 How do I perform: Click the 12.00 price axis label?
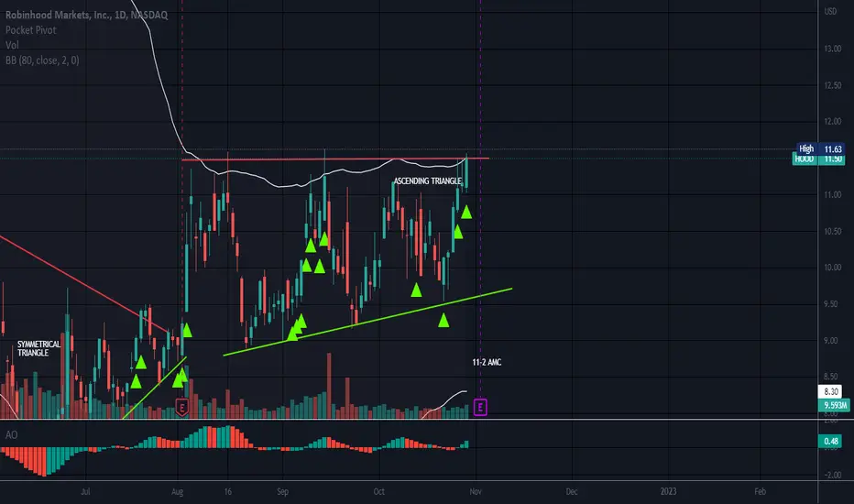pos(833,122)
